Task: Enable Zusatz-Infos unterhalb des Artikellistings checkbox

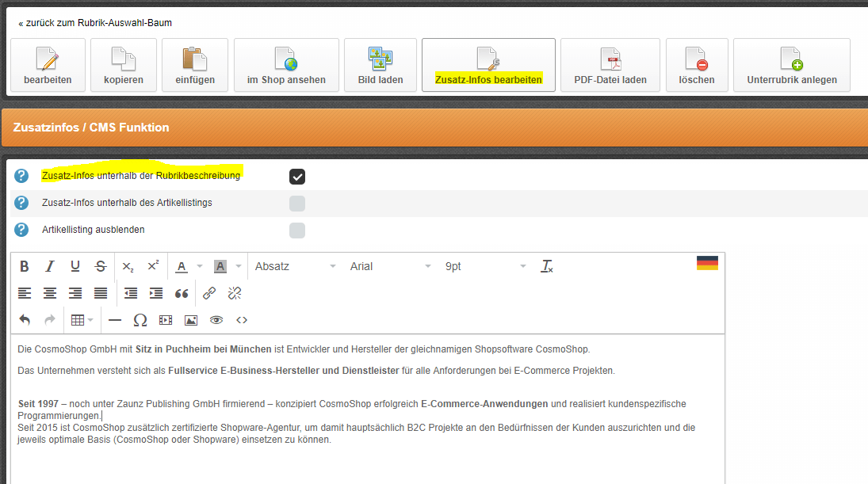Action: 297,203
